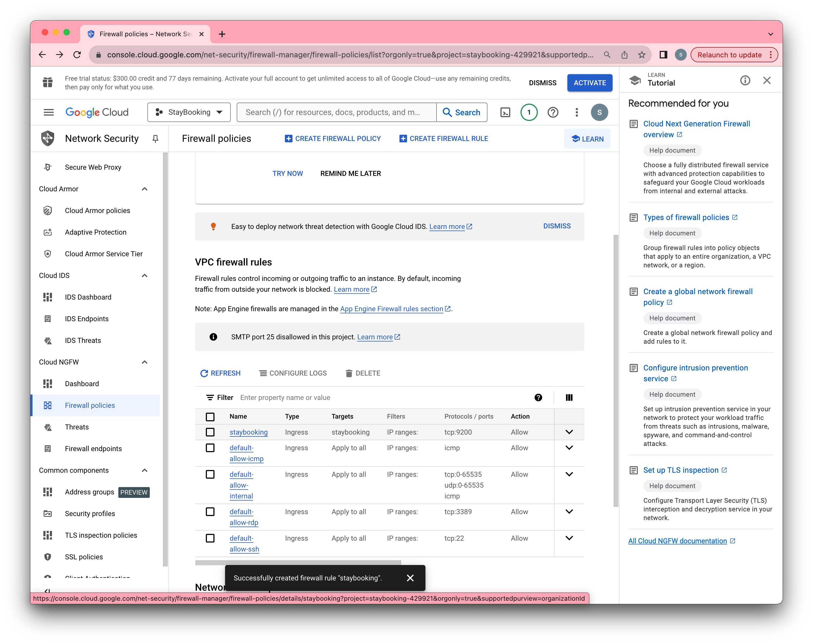The image size is (813, 644).
Task: Go to IDS Dashboard sidebar item
Action: [x=88, y=297]
